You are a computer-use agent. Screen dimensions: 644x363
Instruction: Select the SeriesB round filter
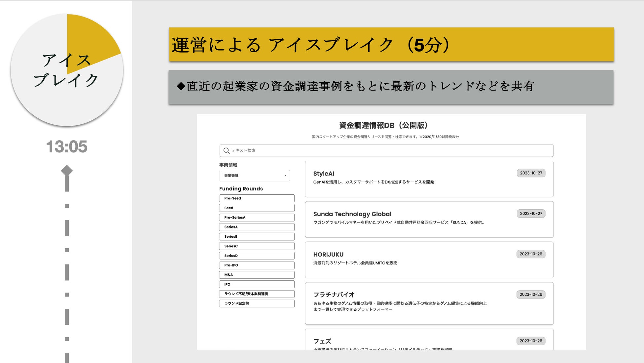[x=257, y=237]
